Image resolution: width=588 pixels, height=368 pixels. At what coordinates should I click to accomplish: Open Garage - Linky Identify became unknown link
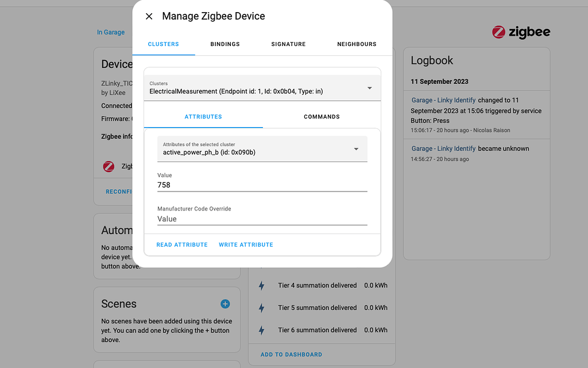pos(443,149)
